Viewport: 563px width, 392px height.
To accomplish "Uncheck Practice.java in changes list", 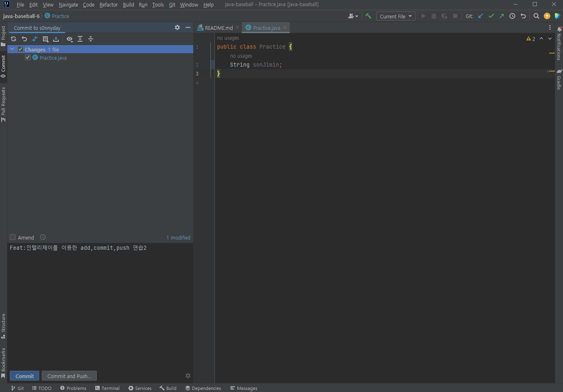I will pos(28,57).
